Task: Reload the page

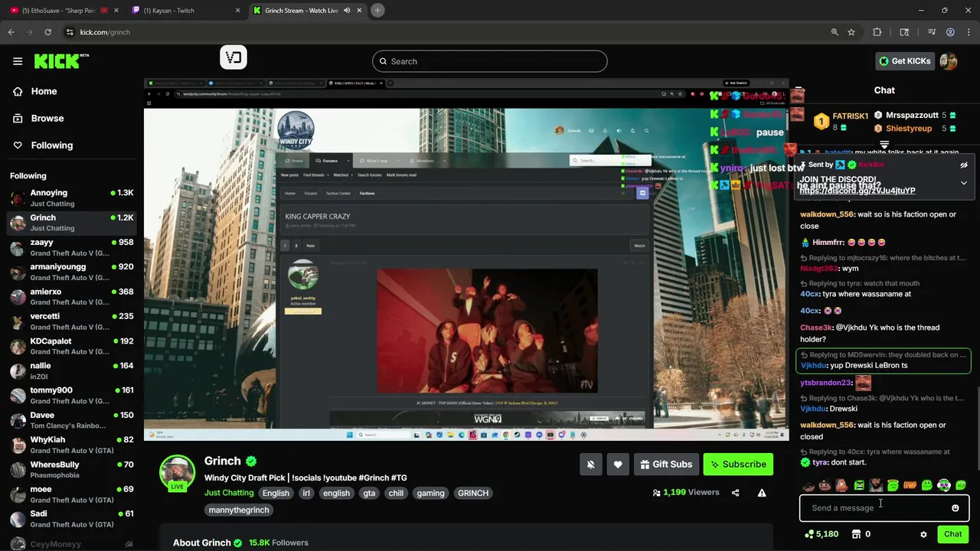Action: [x=47, y=32]
